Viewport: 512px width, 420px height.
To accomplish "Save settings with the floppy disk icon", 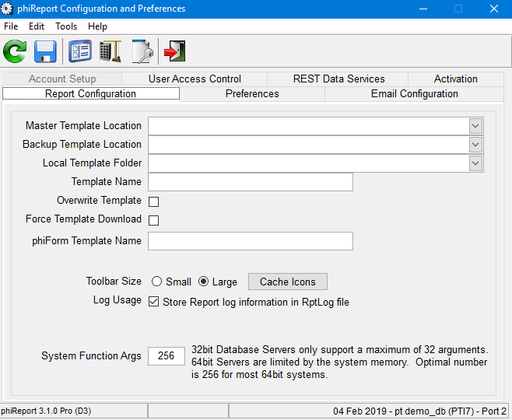I will point(45,51).
